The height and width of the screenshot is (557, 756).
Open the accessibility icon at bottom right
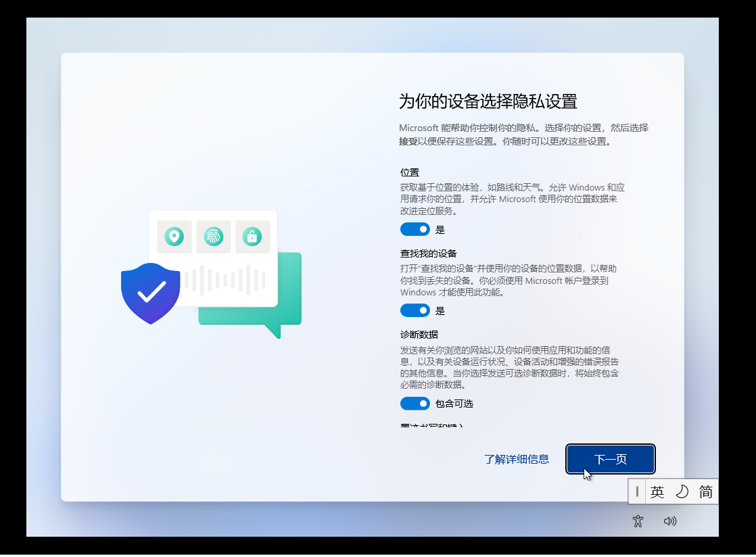click(638, 521)
